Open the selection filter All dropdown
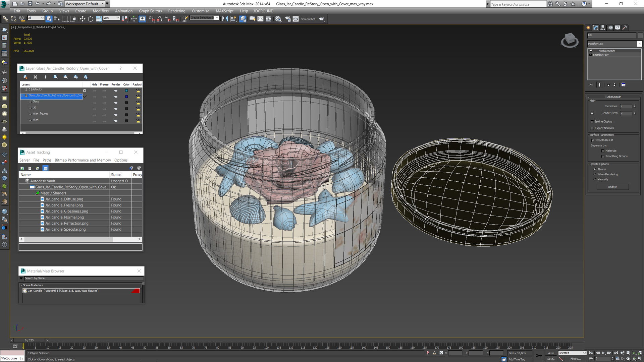This screenshot has width=644, height=362. (x=36, y=18)
